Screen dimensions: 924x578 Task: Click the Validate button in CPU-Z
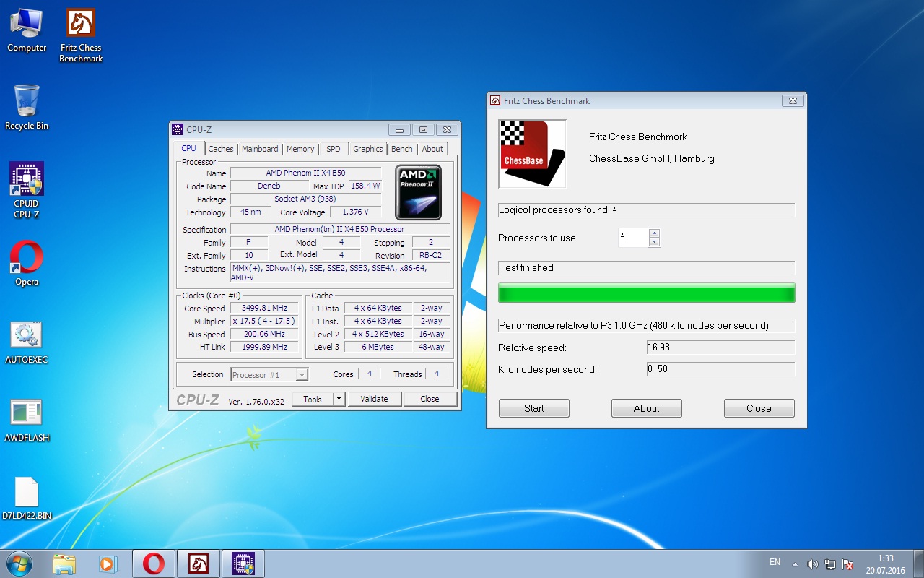[375, 399]
